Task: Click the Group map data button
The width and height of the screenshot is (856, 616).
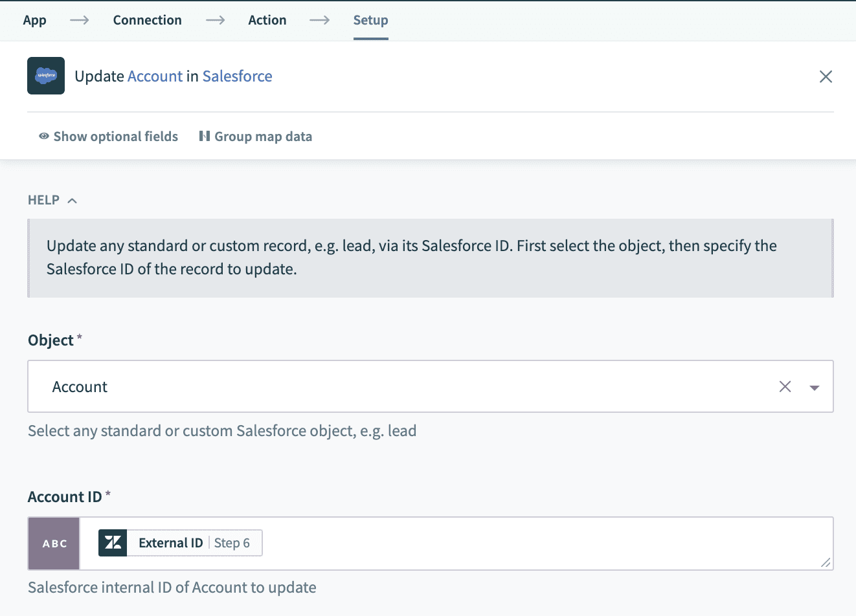Action: [x=256, y=137]
